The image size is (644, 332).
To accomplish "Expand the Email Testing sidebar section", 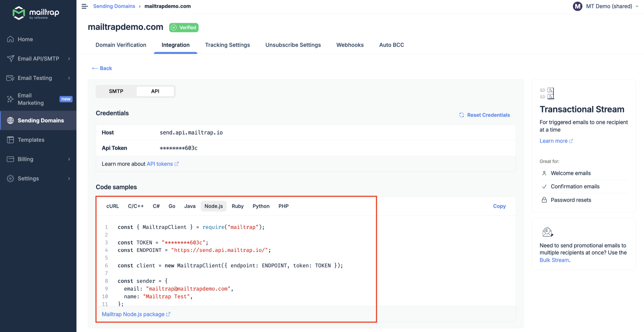I will click(69, 78).
